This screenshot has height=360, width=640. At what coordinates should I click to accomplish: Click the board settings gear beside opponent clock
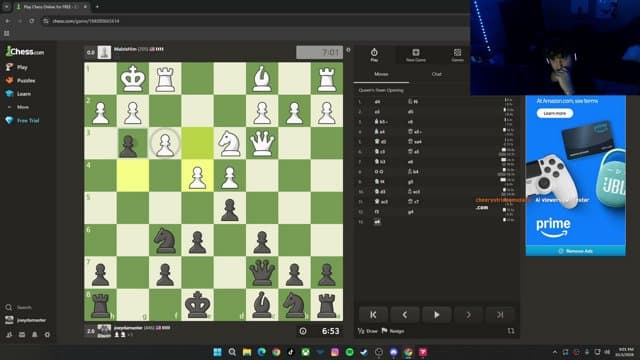point(348,50)
